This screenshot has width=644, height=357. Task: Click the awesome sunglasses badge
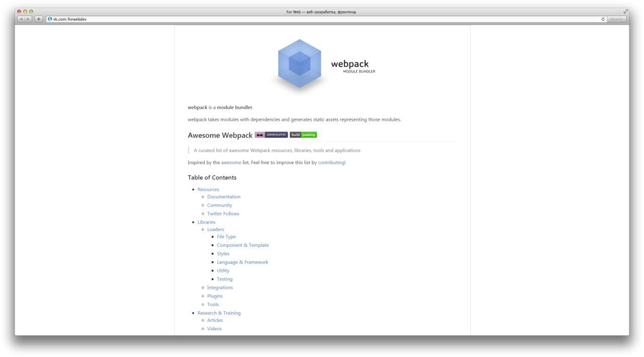pos(271,135)
